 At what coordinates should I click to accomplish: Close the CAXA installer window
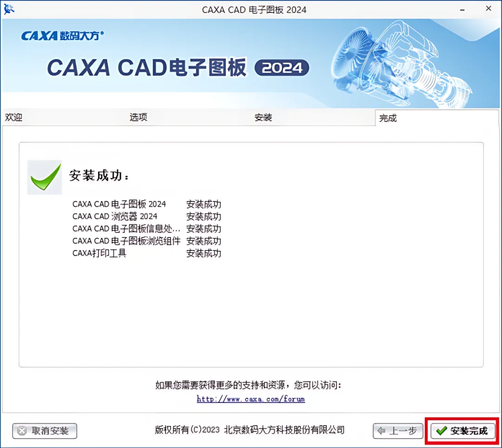point(488,9)
